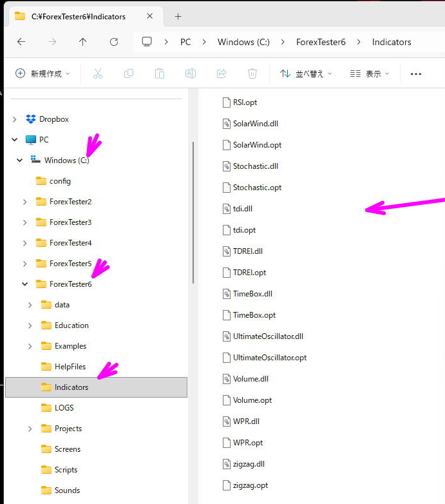Click the Delete trash can icon

point(252,74)
